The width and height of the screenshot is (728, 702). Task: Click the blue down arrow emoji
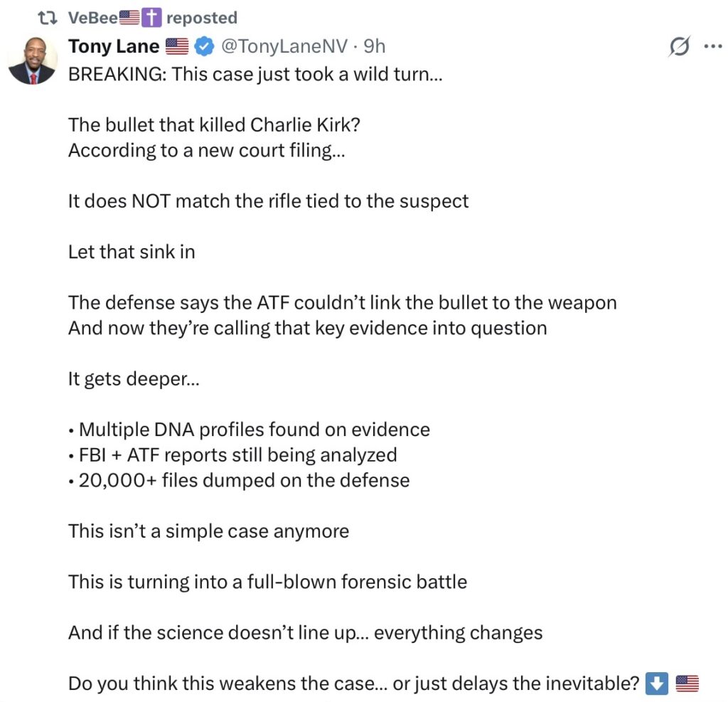656,684
